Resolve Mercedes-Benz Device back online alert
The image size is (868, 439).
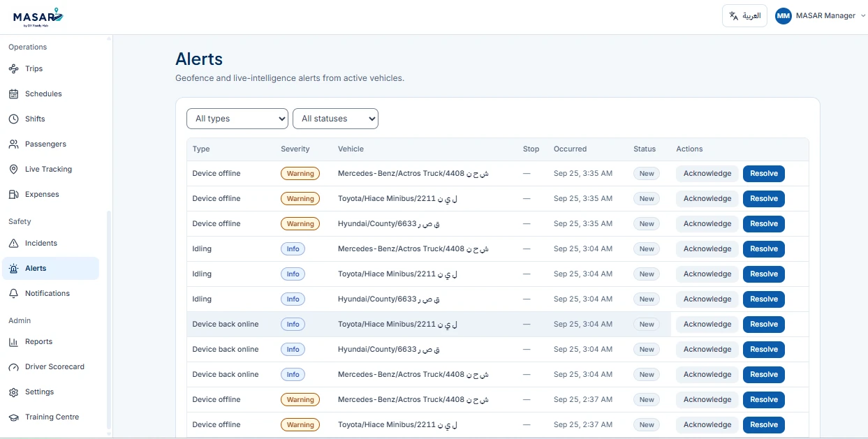(x=764, y=375)
